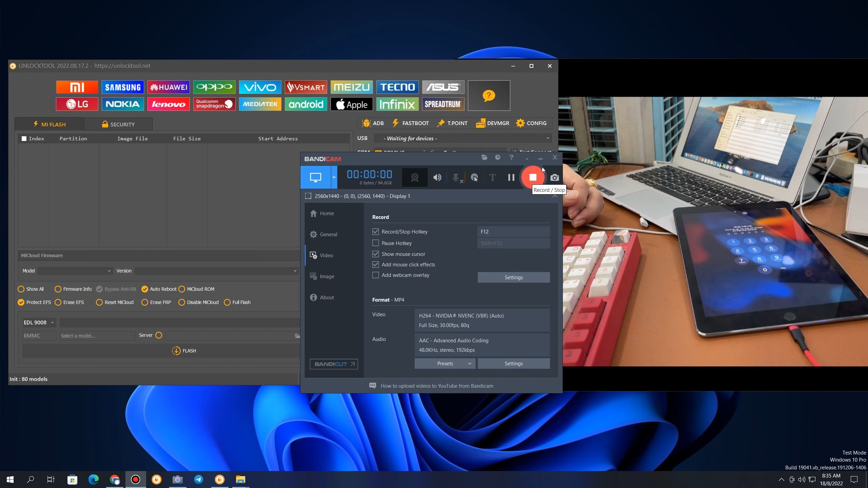868x488 pixels.
Task: Open the General section in Bandicam sidebar
Action: [328, 234]
